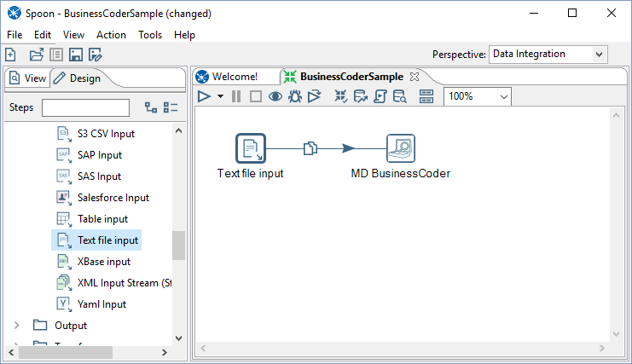Click the Open file folder icon
This screenshot has width=632, height=364.
point(36,55)
